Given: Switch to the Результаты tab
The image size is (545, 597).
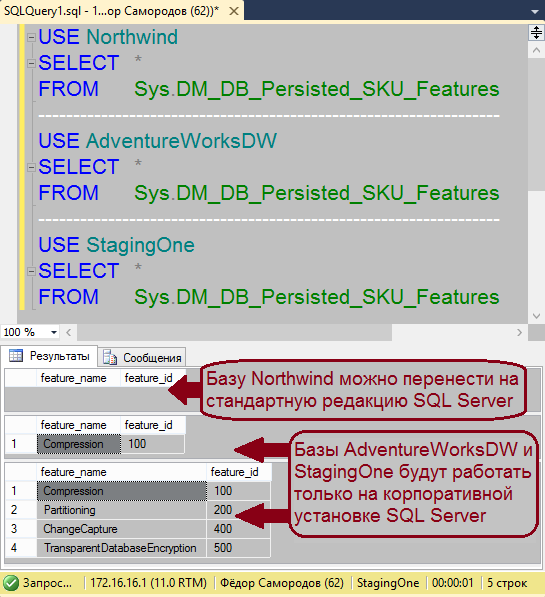Looking at the screenshot, I should click(49, 356).
